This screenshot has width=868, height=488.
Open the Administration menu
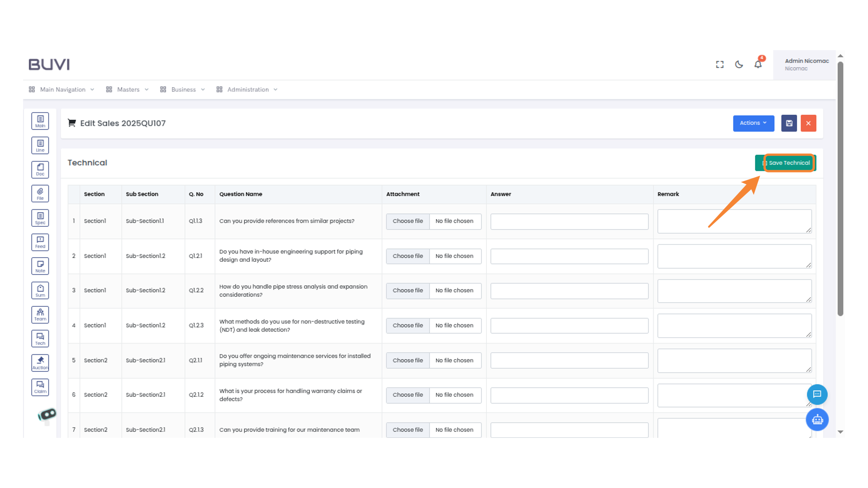(x=247, y=89)
